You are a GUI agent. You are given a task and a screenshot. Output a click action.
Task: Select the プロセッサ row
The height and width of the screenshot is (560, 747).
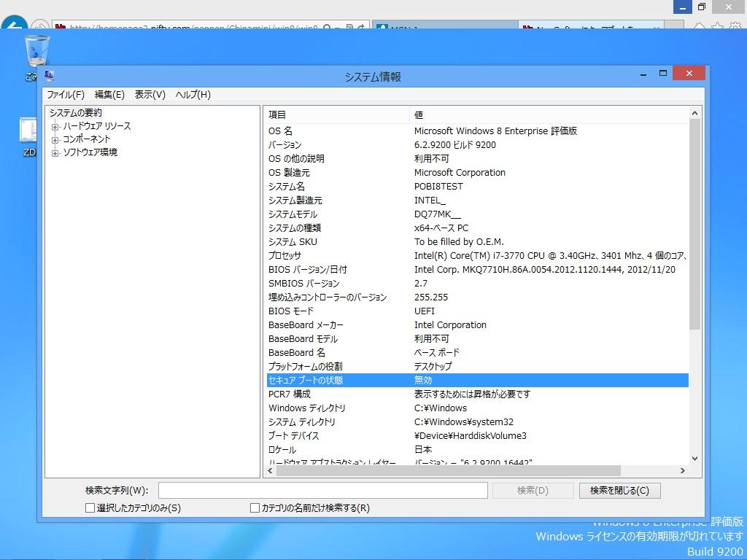476,256
